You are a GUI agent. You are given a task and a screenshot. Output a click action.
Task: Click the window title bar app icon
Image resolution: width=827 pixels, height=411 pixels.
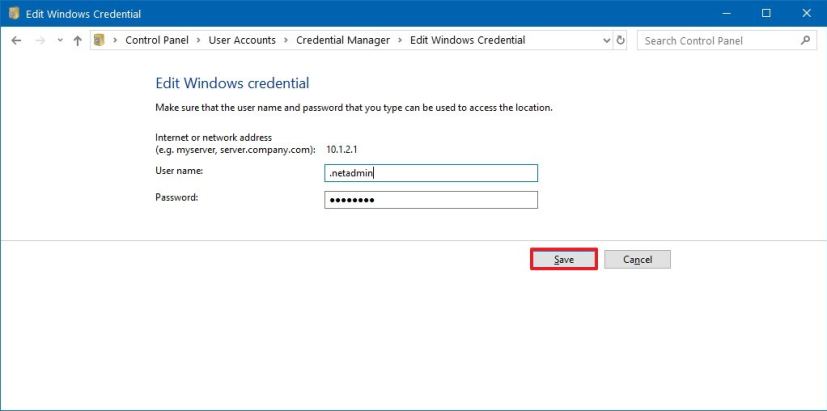point(14,14)
